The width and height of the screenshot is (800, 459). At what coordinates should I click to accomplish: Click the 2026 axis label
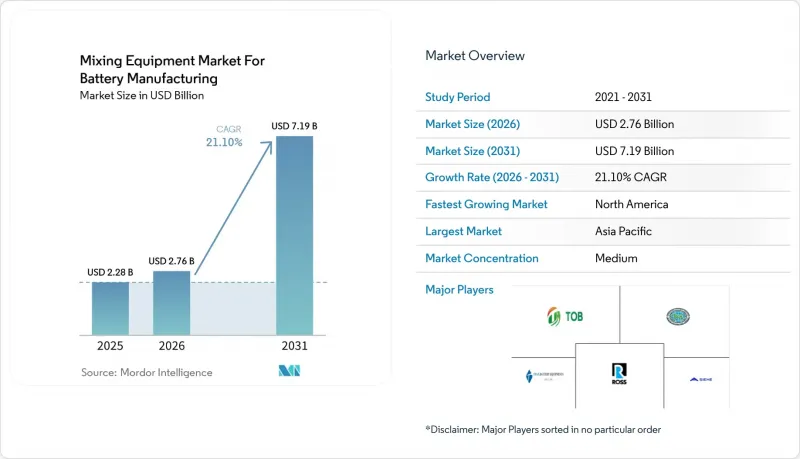click(x=171, y=346)
